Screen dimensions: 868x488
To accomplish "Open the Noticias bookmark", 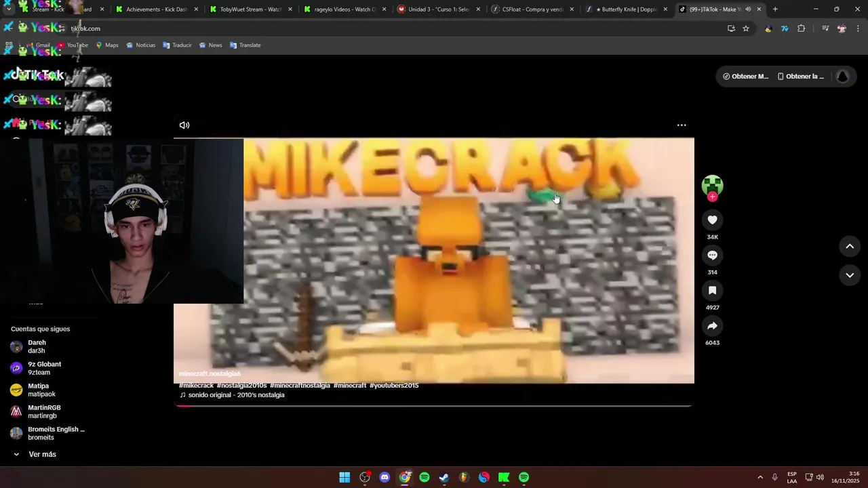I will pyautogui.click(x=140, y=45).
